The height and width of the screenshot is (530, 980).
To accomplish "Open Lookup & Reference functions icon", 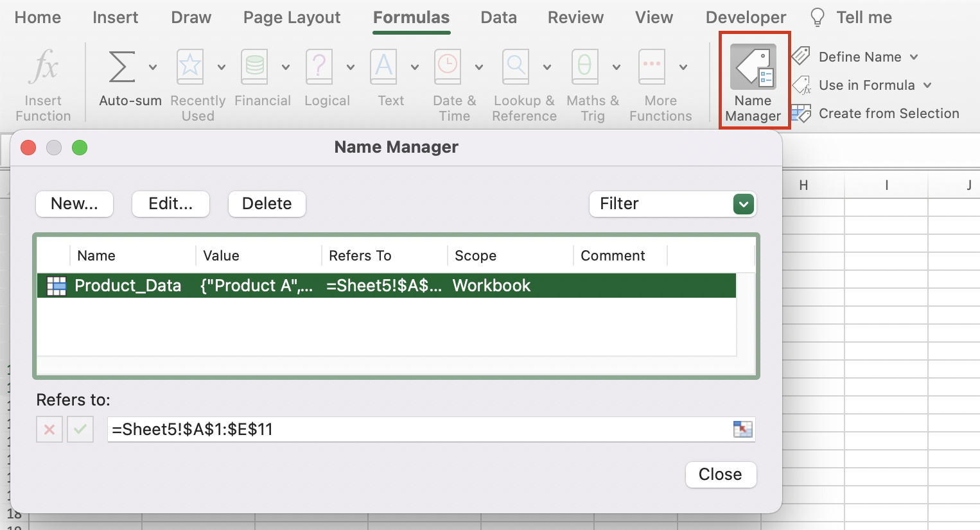I will coord(516,67).
